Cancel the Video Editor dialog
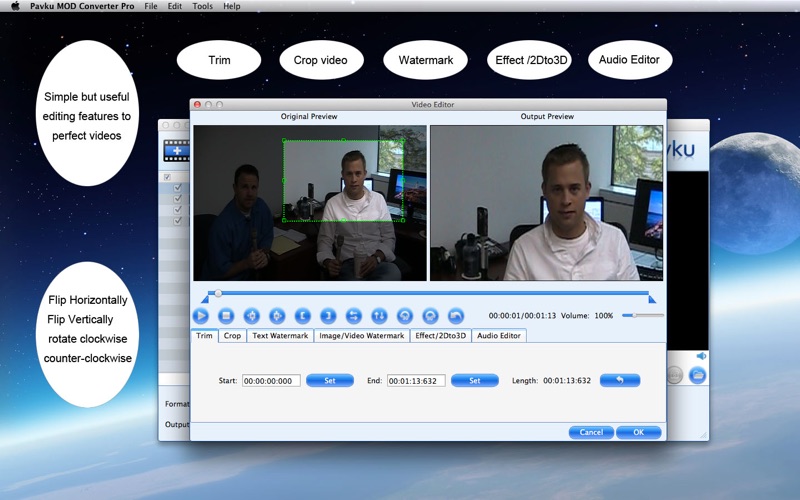 pyautogui.click(x=591, y=432)
